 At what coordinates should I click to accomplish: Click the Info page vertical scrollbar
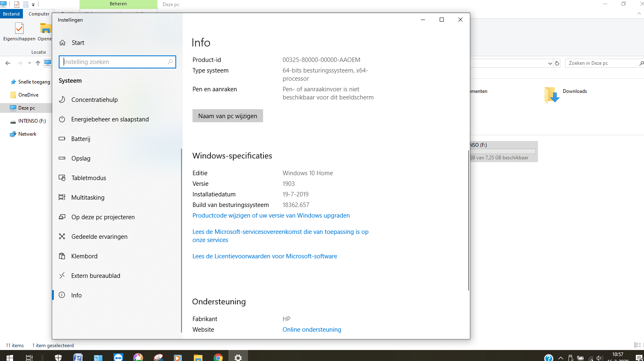(x=469, y=220)
